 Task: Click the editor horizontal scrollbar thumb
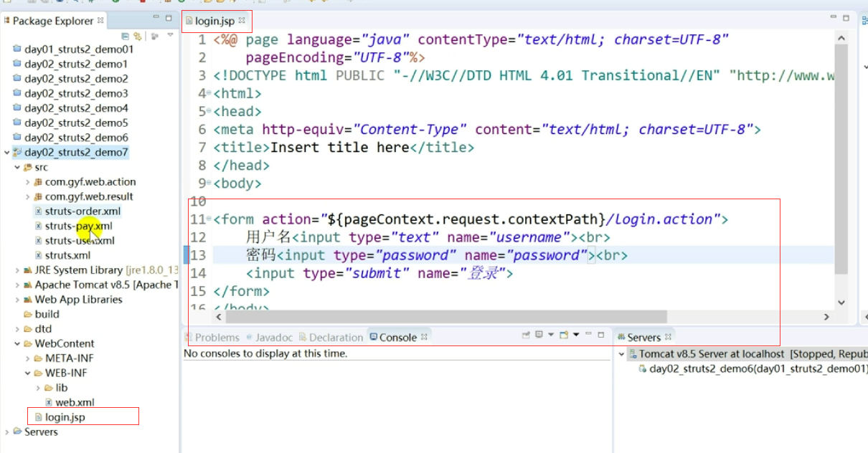pos(446,316)
